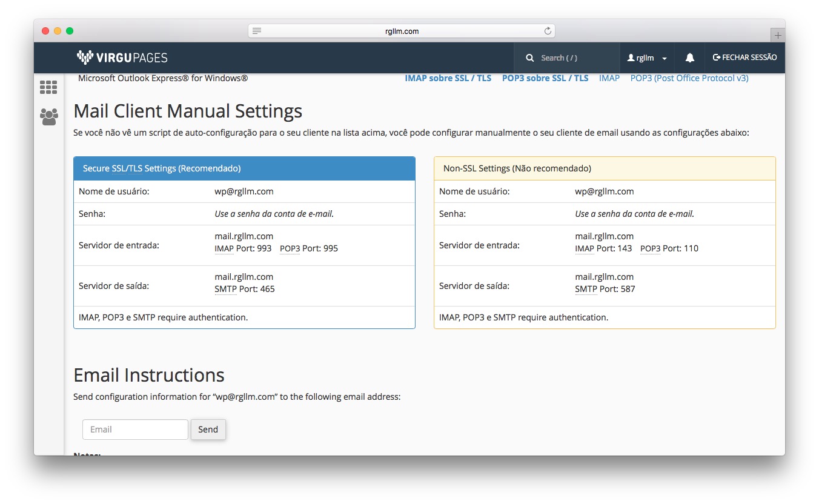Open Safari reader view icon
This screenshot has height=504, width=819.
[257, 31]
